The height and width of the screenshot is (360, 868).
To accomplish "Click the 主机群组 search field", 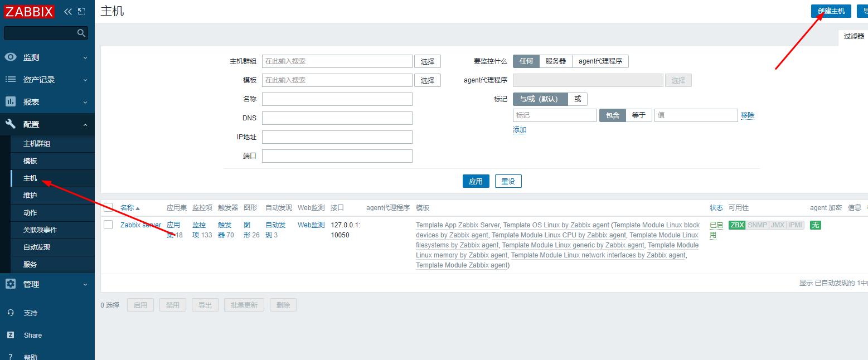I will [x=337, y=61].
